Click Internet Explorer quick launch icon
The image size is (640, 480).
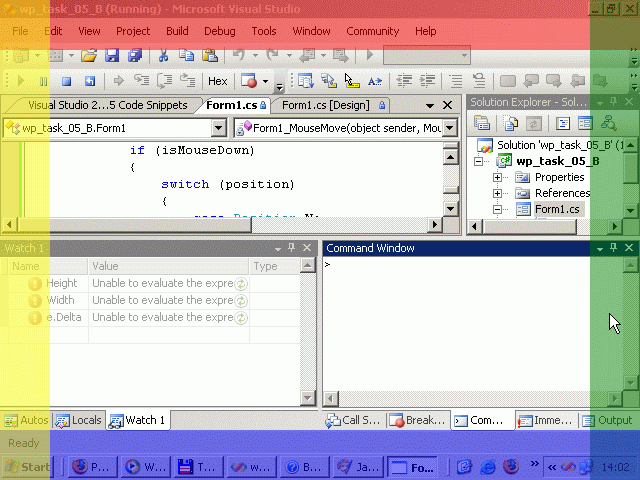tap(487, 467)
